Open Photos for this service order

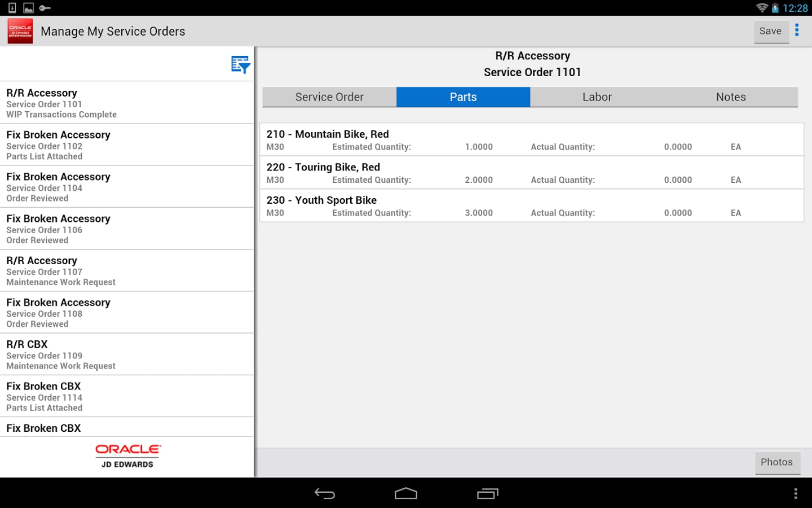(777, 462)
